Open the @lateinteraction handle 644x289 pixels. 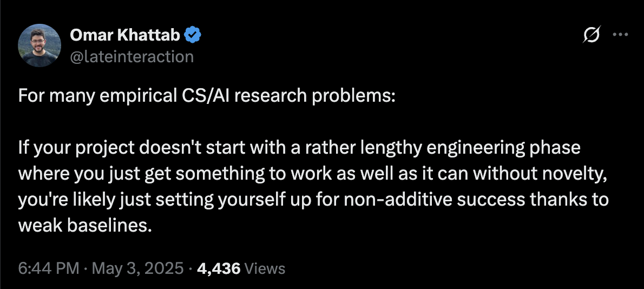coord(132,57)
